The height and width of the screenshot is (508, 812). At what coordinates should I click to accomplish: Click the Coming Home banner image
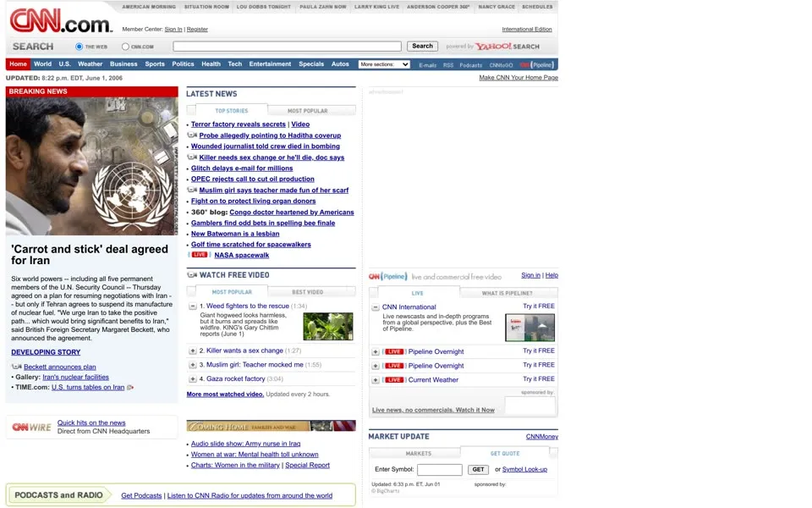pos(271,426)
